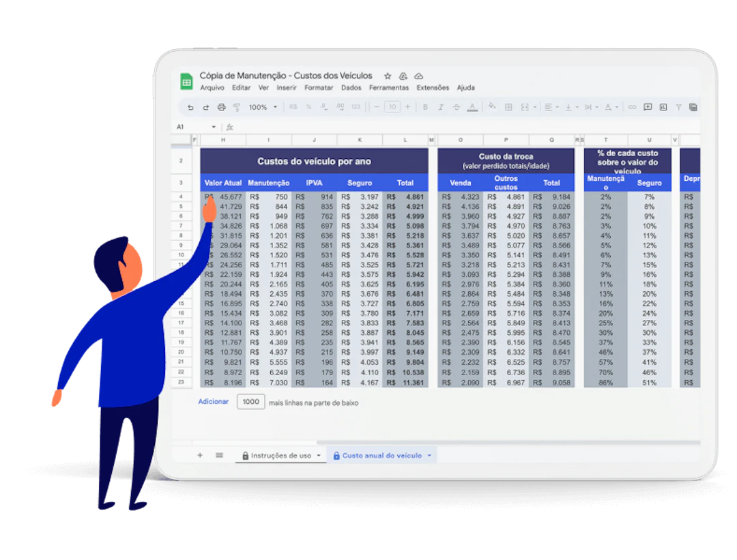Click the fx formula bar

click(463, 127)
